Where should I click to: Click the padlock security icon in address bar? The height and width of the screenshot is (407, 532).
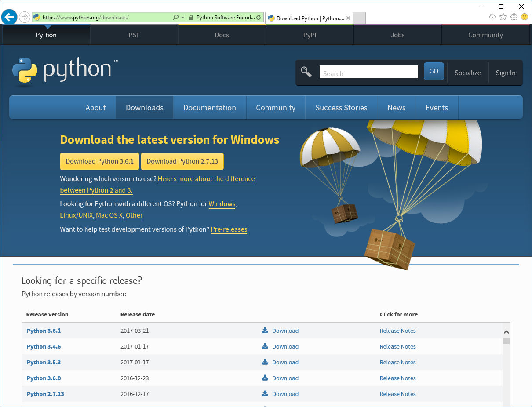click(x=191, y=18)
